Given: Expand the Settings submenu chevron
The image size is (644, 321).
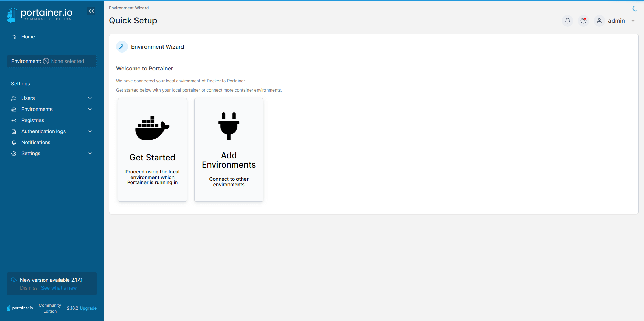Looking at the screenshot, I should point(90,153).
